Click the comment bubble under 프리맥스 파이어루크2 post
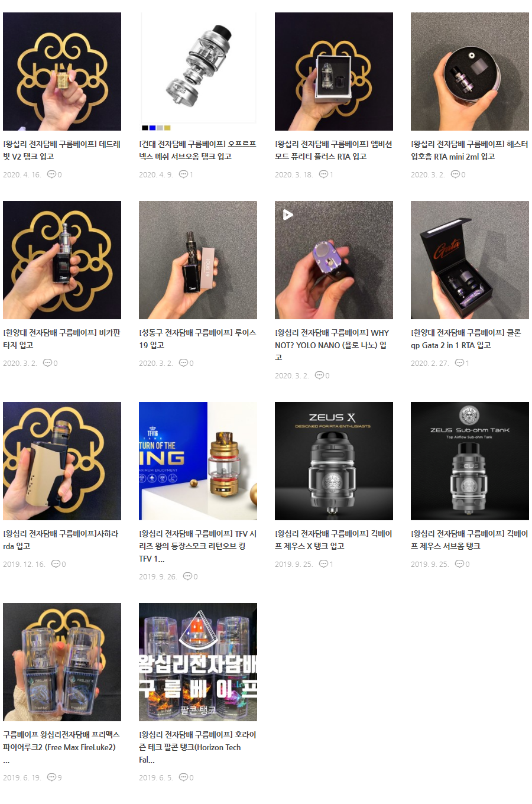The image size is (532, 804). point(51,777)
